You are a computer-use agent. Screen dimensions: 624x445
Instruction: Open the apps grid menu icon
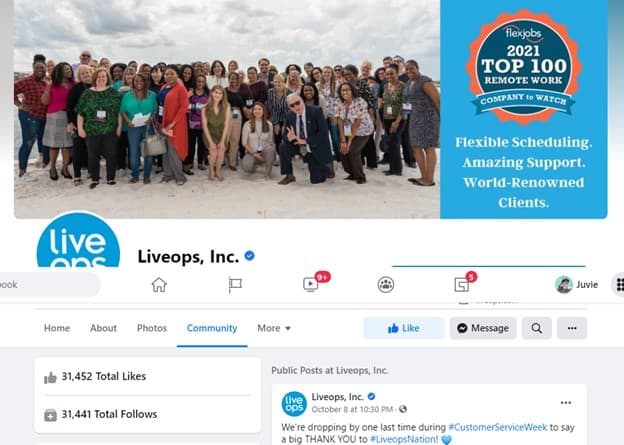pos(619,285)
